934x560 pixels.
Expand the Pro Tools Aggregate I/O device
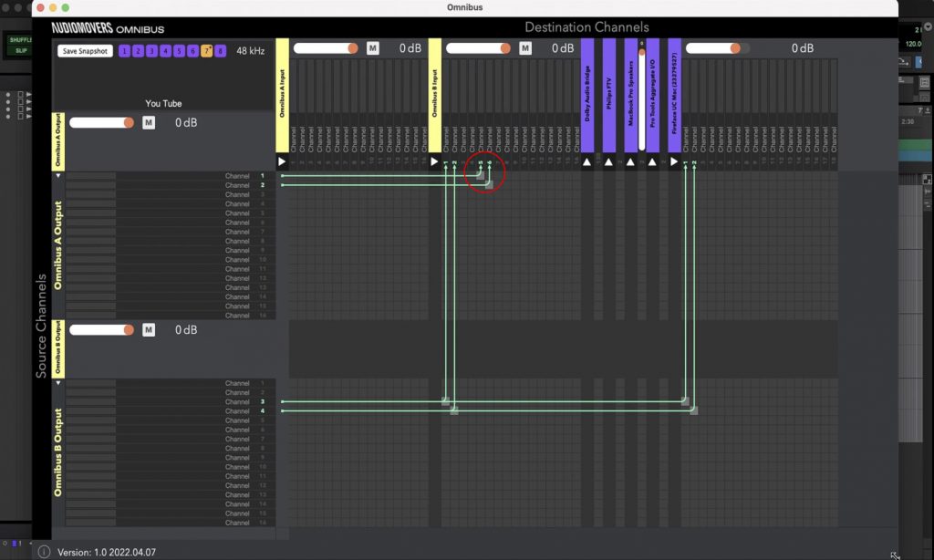(652, 161)
